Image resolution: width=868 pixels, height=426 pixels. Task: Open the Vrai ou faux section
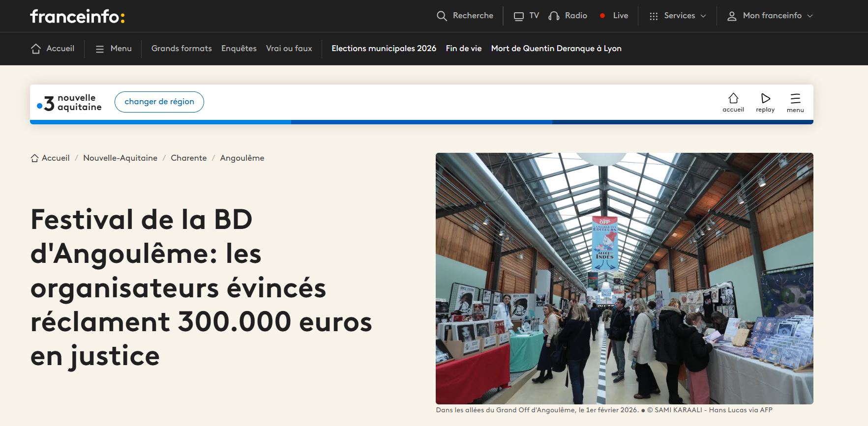pyautogui.click(x=289, y=49)
